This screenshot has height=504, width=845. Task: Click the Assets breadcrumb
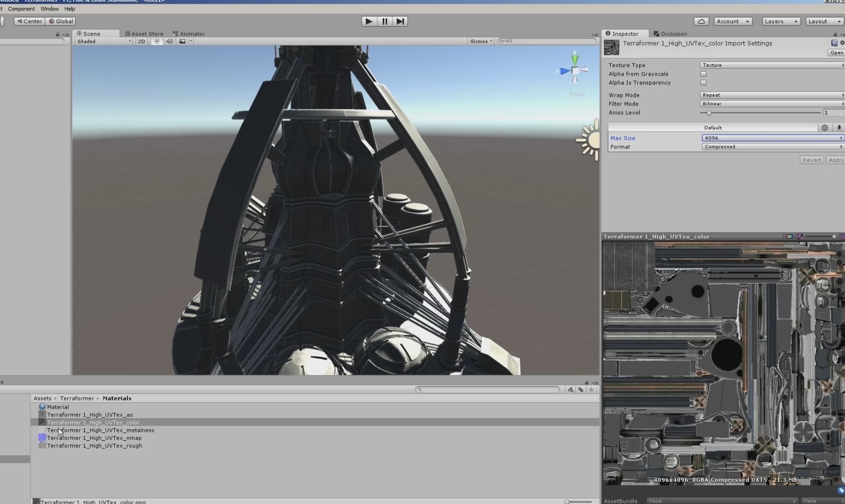point(43,399)
